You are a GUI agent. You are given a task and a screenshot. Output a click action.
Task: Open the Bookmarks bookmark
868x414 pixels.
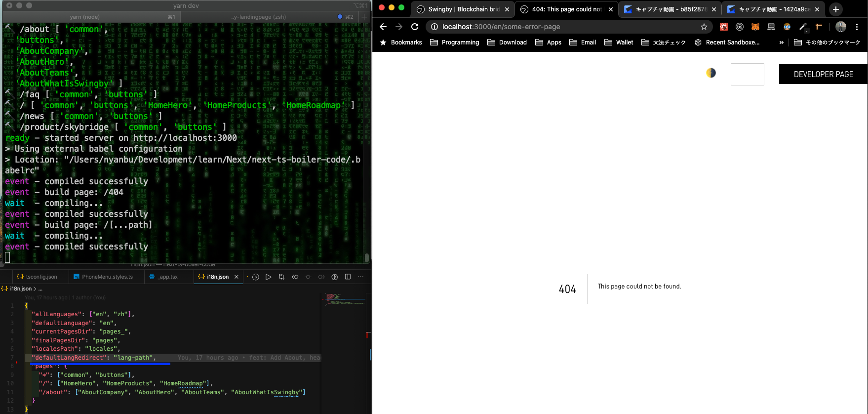[400, 42]
